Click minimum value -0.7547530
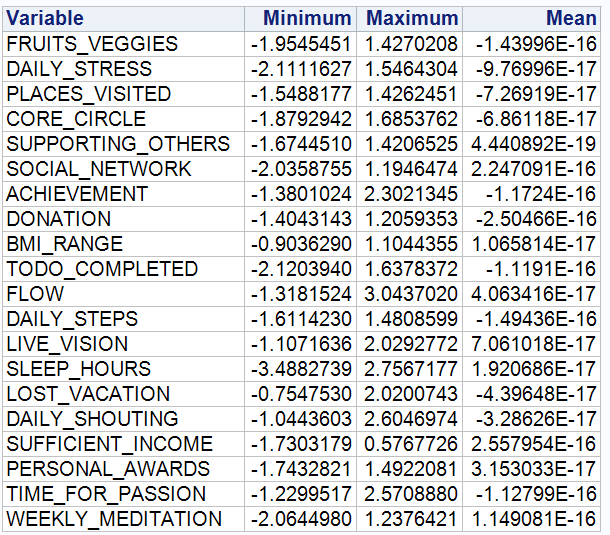The image size is (610, 535). 300,394
